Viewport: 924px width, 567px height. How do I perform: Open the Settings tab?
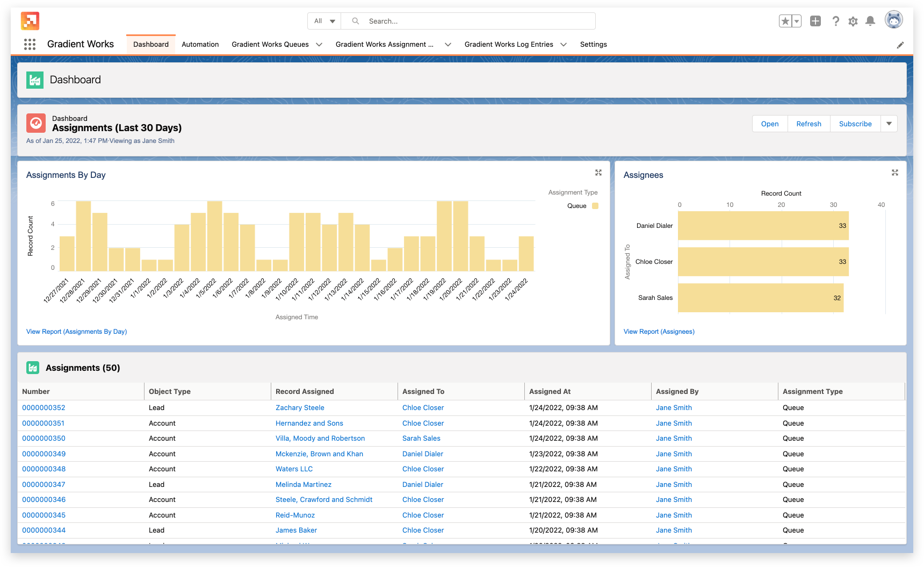click(594, 45)
